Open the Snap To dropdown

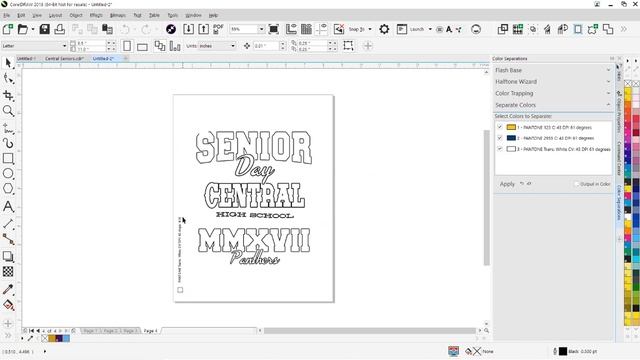(370, 29)
